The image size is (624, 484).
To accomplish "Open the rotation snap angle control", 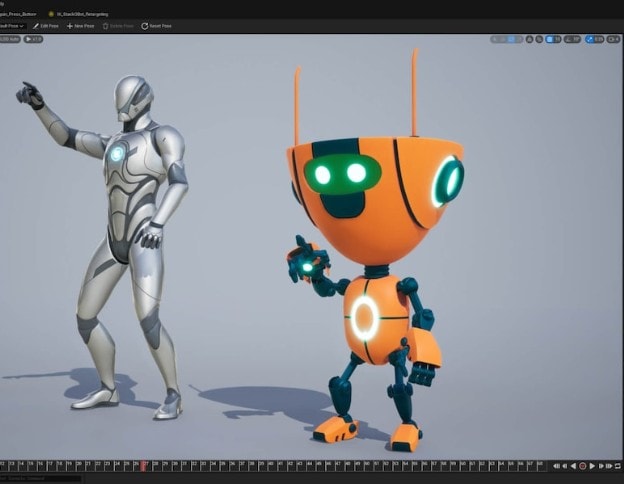I will click(572, 39).
